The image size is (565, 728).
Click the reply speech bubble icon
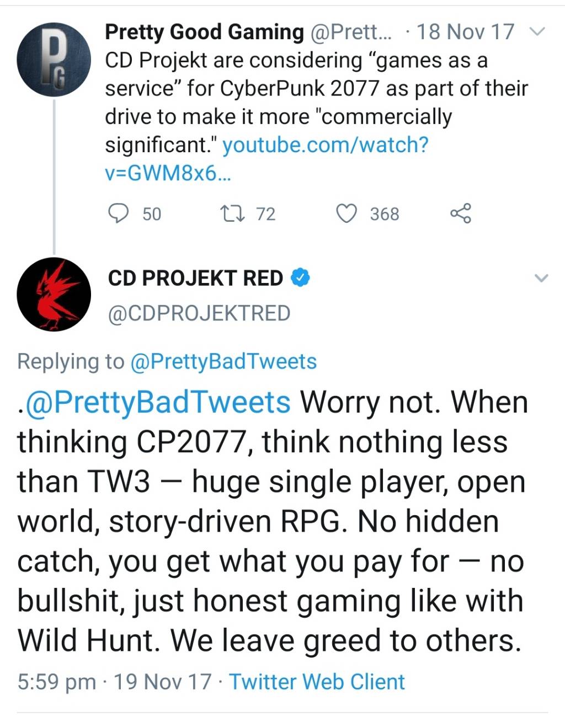(118, 213)
